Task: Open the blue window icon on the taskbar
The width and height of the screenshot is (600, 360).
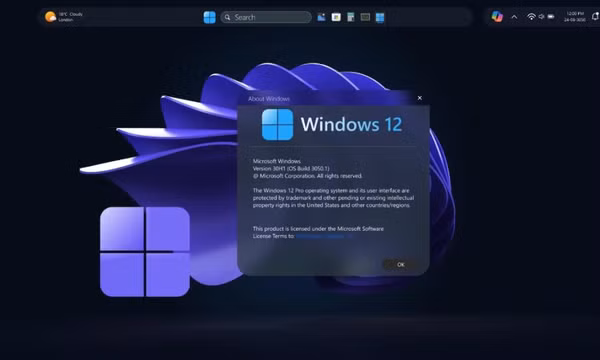Action: pos(380,18)
